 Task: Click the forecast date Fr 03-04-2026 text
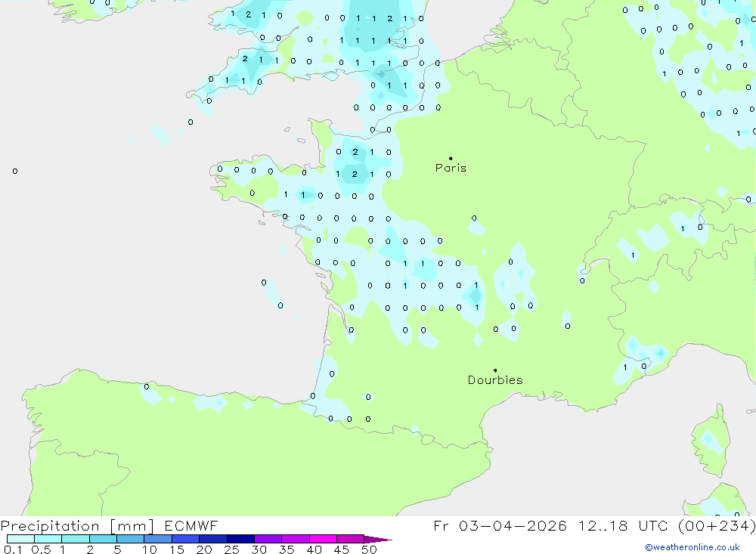pyautogui.click(x=500, y=525)
